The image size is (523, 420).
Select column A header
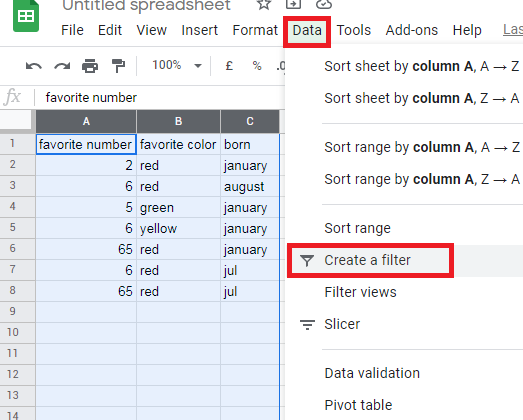click(86, 121)
